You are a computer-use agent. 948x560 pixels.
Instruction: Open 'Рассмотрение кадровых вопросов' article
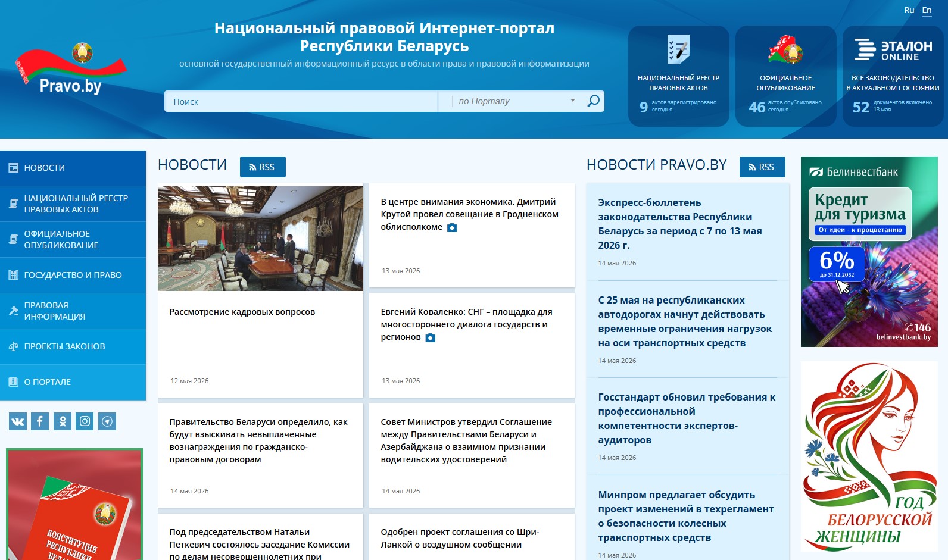click(242, 312)
